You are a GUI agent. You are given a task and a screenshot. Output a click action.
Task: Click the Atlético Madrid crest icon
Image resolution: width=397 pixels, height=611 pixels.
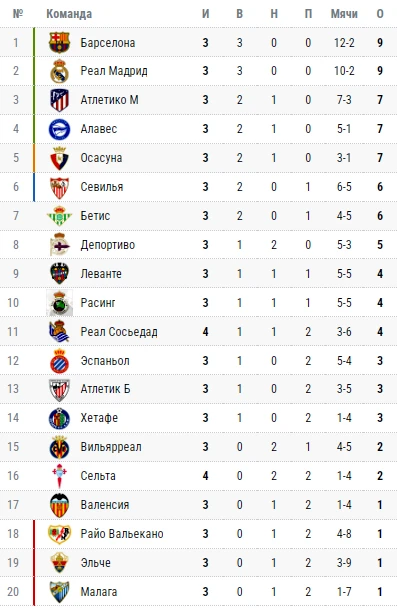pyautogui.click(x=59, y=100)
